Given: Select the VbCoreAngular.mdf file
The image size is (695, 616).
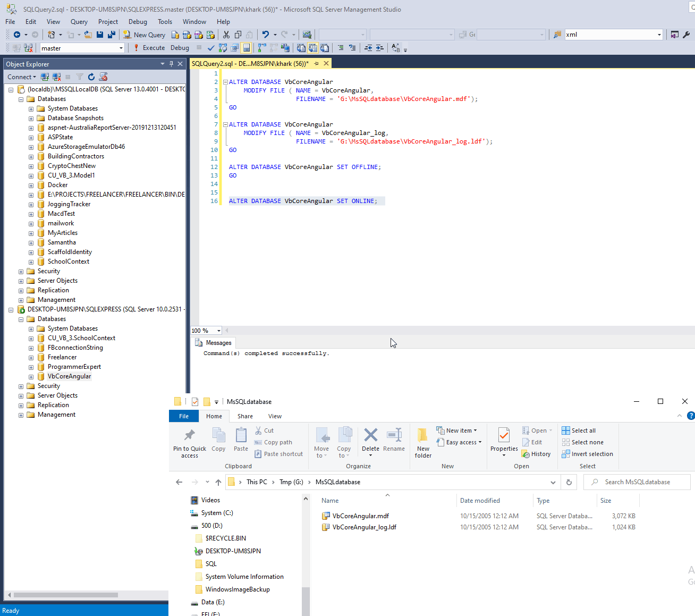Looking at the screenshot, I should click(x=360, y=516).
